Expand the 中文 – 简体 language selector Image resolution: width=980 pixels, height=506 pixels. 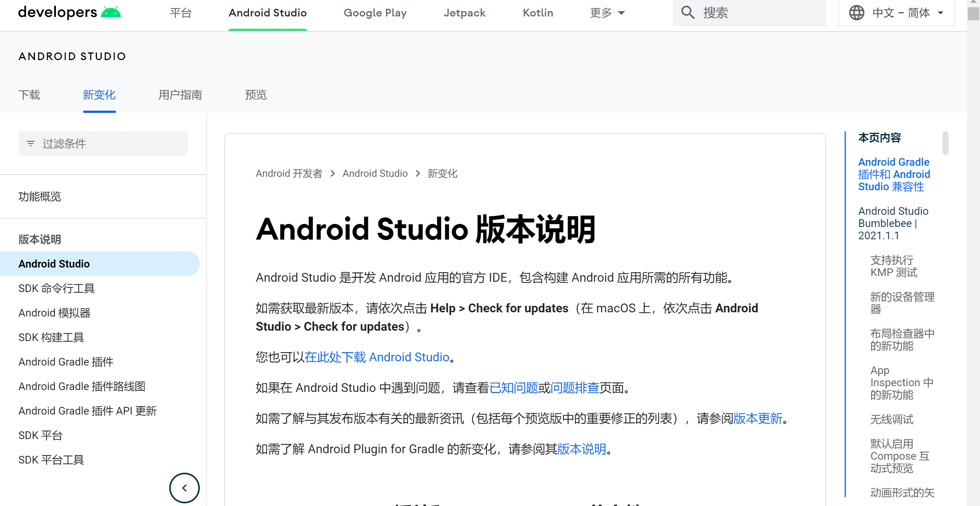(x=901, y=13)
